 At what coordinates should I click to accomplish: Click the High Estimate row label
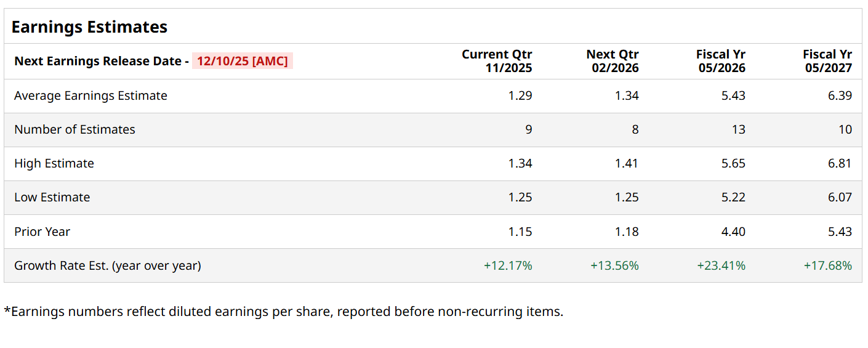click(x=54, y=163)
